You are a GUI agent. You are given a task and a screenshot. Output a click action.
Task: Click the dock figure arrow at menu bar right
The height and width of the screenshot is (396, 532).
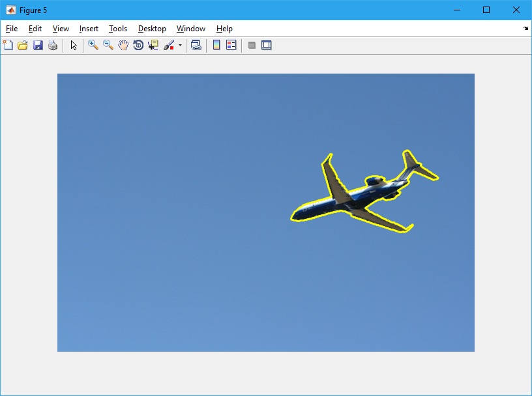[x=525, y=29]
